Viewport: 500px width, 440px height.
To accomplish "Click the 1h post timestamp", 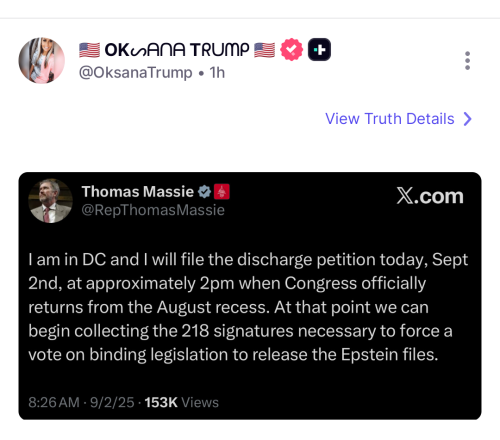I will [217, 73].
